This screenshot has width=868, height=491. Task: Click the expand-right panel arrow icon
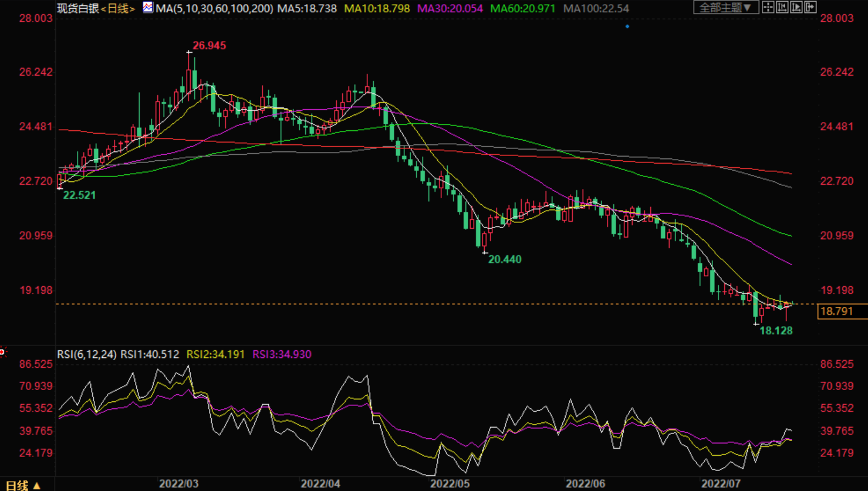(x=810, y=8)
